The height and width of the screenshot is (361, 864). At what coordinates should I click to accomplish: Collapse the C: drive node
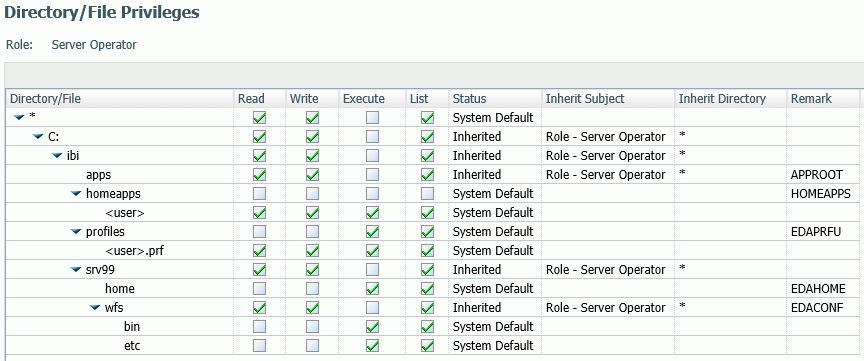point(38,136)
